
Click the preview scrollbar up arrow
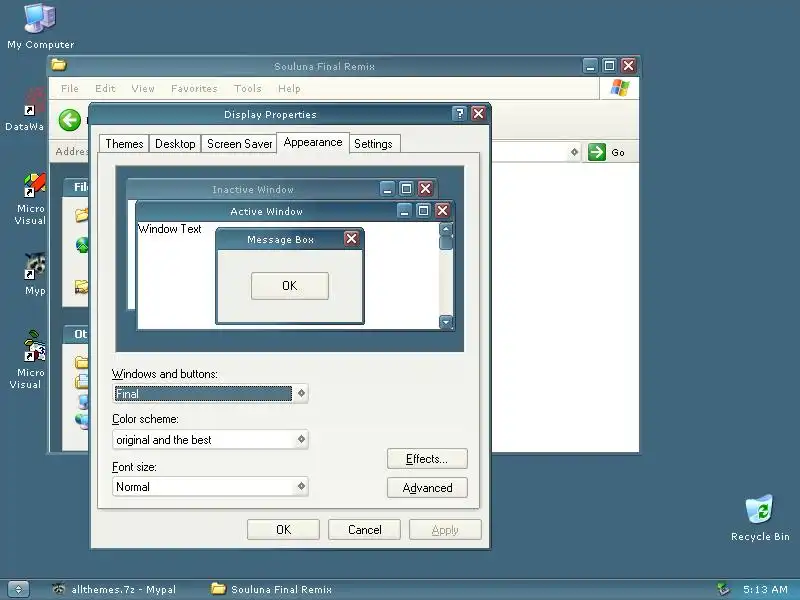[x=446, y=229]
